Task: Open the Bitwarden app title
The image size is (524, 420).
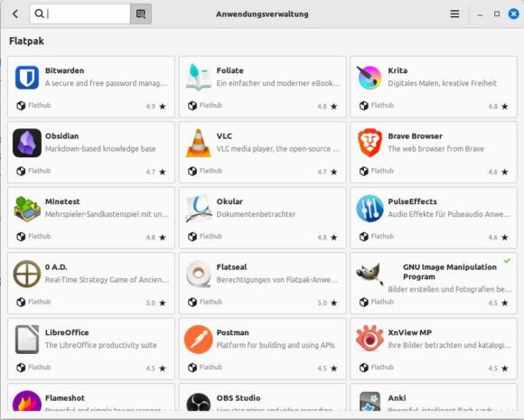Action: pyautogui.click(x=64, y=70)
